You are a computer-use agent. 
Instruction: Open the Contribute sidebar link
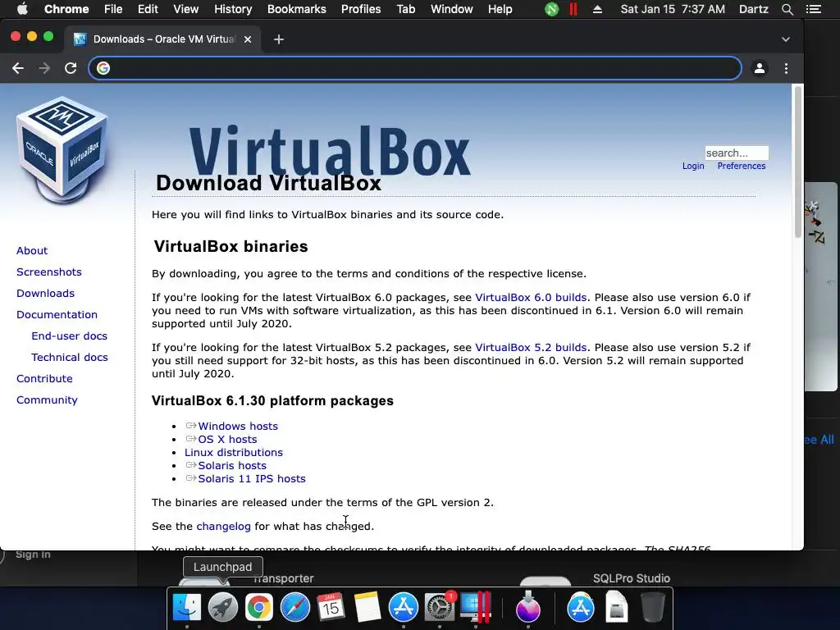point(44,379)
